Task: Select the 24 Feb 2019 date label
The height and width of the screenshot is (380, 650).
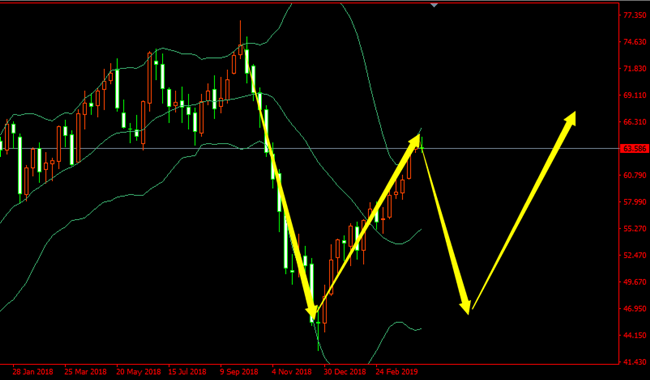Action: point(397,372)
